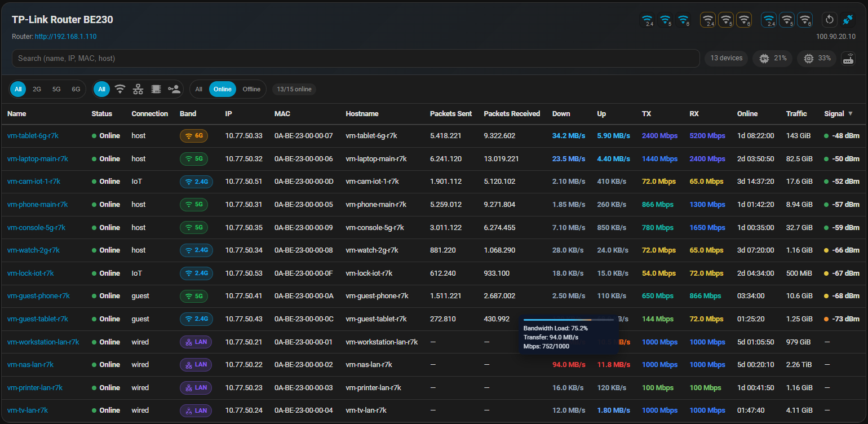Click the refresh/reload circular arrow icon
The width and height of the screenshot is (868, 424).
pyautogui.click(x=829, y=20)
